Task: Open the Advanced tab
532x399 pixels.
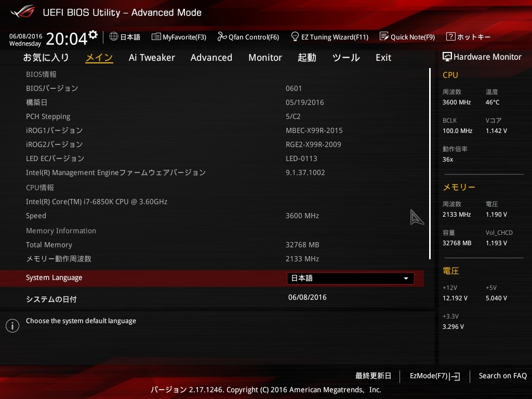Action: 211,58
